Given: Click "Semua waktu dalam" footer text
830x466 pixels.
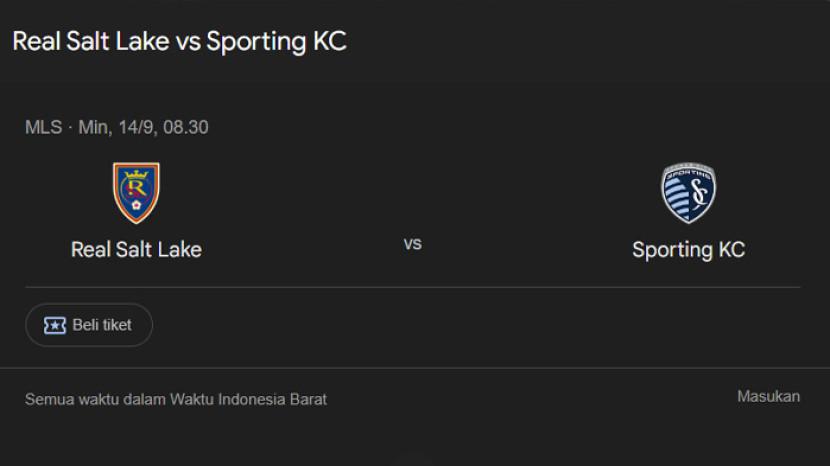Looking at the screenshot, I should point(95,399).
